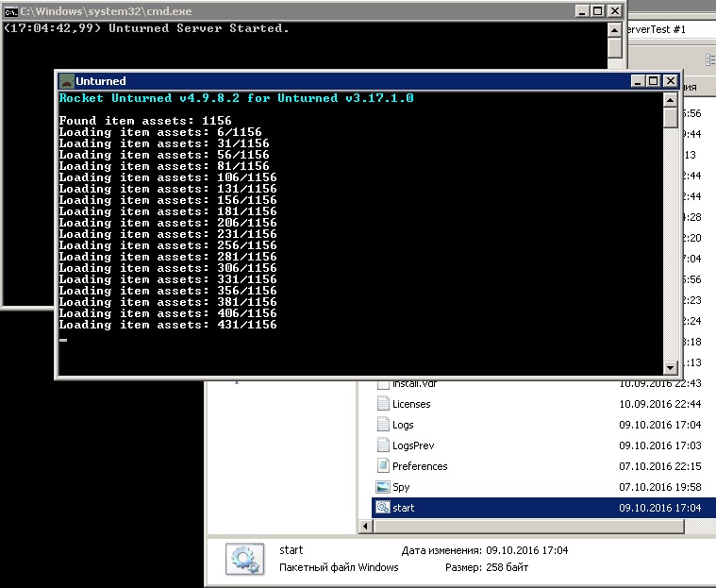Select the LogsPrev file icon
716x588 pixels.
pyautogui.click(x=383, y=445)
